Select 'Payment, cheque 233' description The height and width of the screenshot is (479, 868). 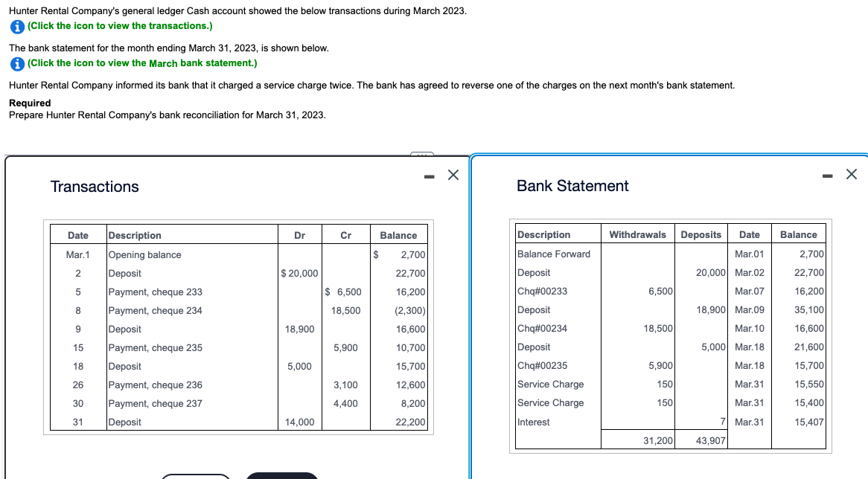tap(156, 292)
